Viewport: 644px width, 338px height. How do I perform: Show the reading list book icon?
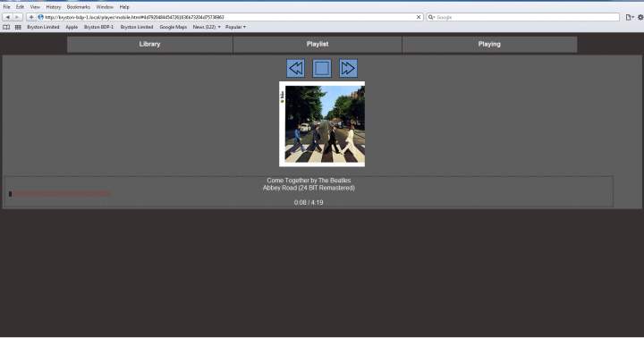coord(6,27)
